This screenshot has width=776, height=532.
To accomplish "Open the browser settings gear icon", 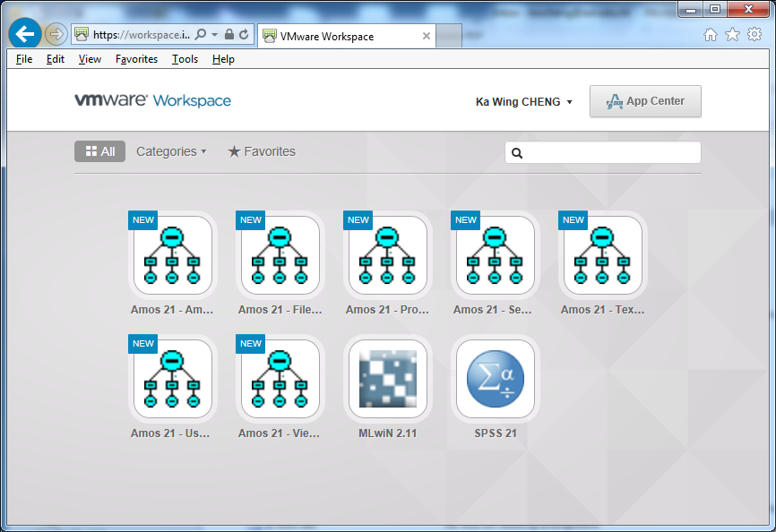I will pyautogui.click(x=754, y=35).
